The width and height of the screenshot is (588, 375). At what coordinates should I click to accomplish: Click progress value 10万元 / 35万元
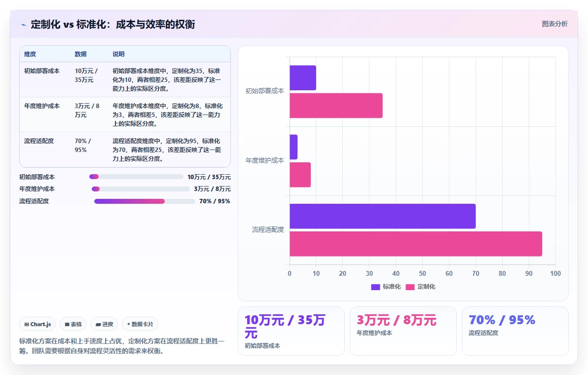tap(209, 177)
